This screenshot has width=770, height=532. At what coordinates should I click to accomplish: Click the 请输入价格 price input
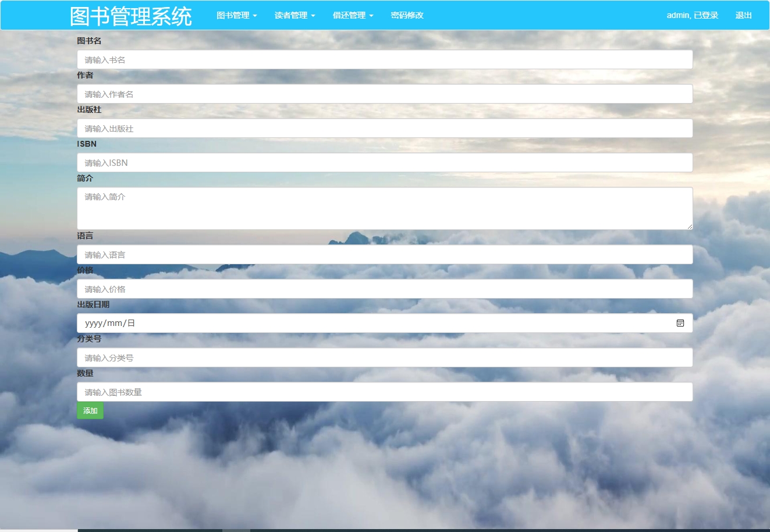[x=384, y=288]
